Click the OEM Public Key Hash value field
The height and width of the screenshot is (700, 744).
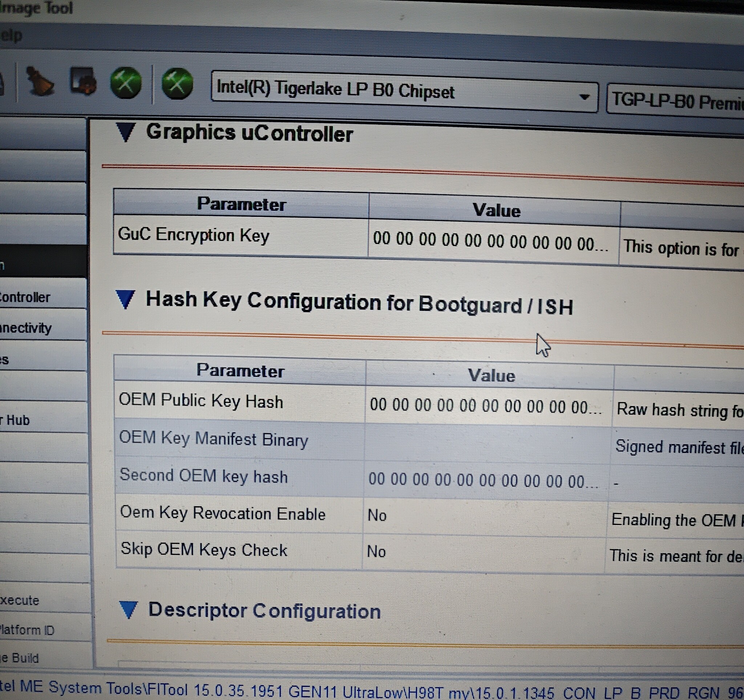[x=489, y=406]
